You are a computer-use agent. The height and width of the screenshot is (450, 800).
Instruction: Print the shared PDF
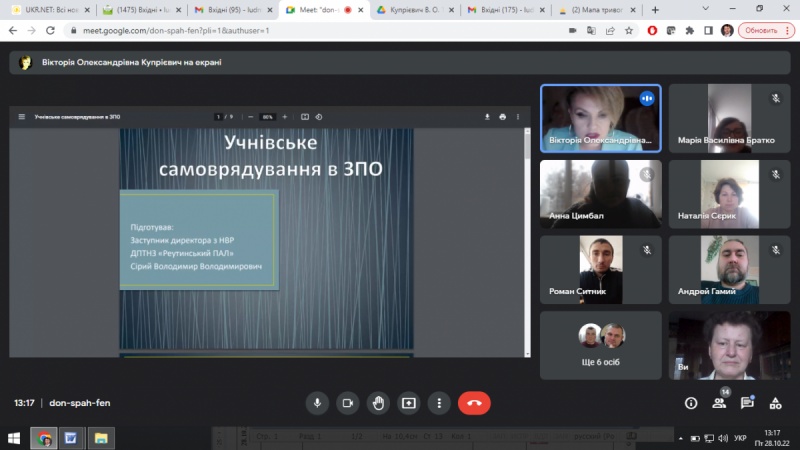click(x=503, y=117)
